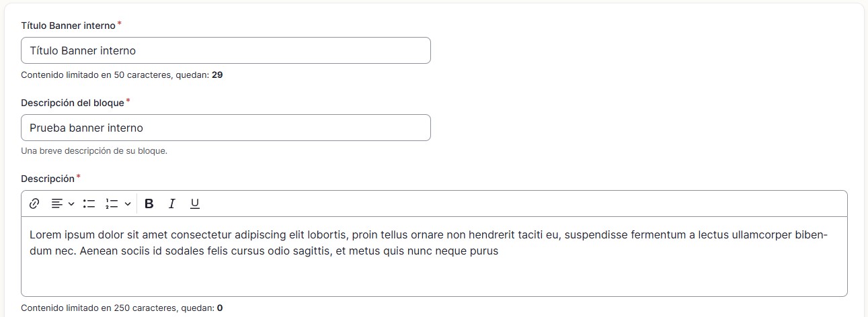The image size is (868, 317).
Task: Apply bulleted list formatting
Action: [89, 203]
